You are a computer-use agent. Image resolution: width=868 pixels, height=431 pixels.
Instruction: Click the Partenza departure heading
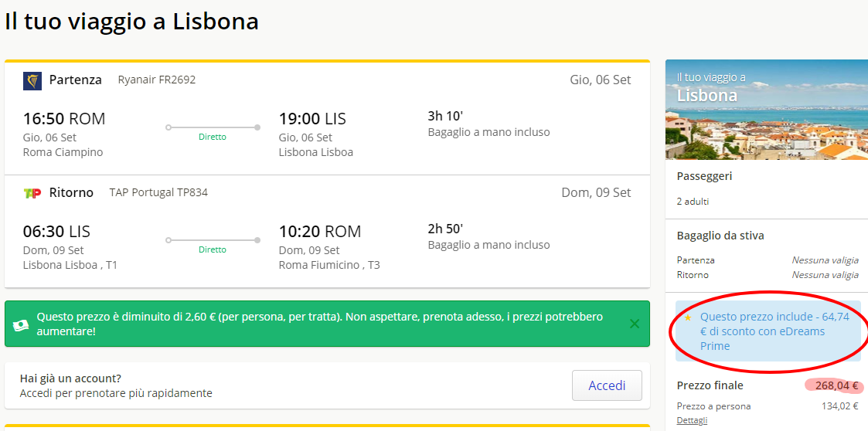coord(75,80)
